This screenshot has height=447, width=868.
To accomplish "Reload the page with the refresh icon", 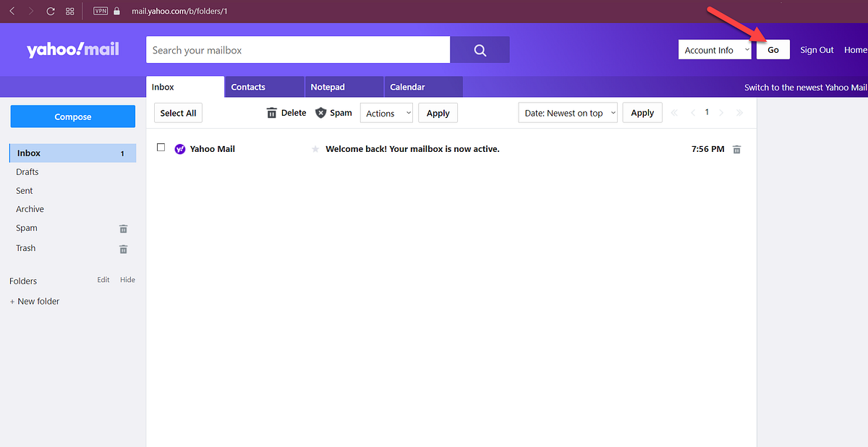I will pos(51,12).
